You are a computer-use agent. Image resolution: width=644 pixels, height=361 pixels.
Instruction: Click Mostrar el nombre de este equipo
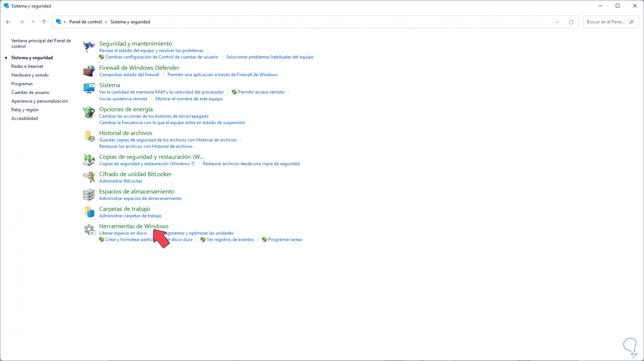189,99
